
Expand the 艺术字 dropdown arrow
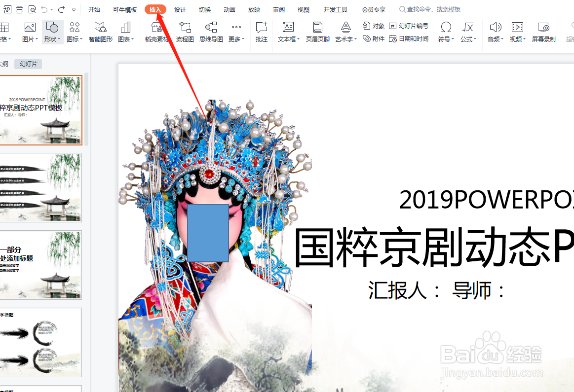click(x=355, y=39)
